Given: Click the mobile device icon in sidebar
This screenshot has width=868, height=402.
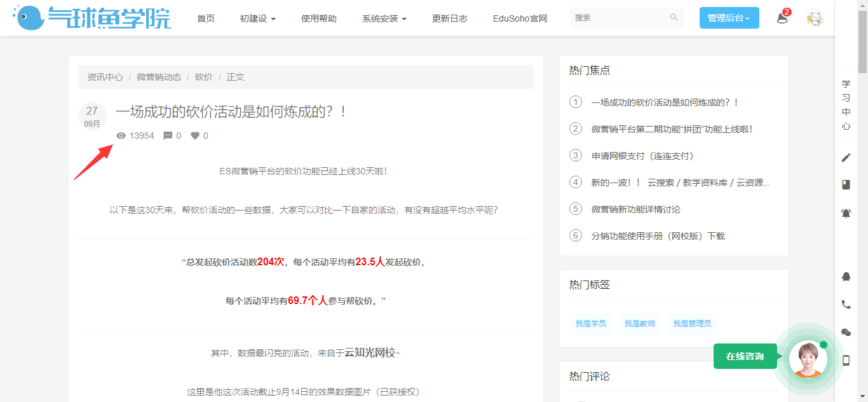Looking at the screenshot, I should pyautogui.click(x=846, y=360).
